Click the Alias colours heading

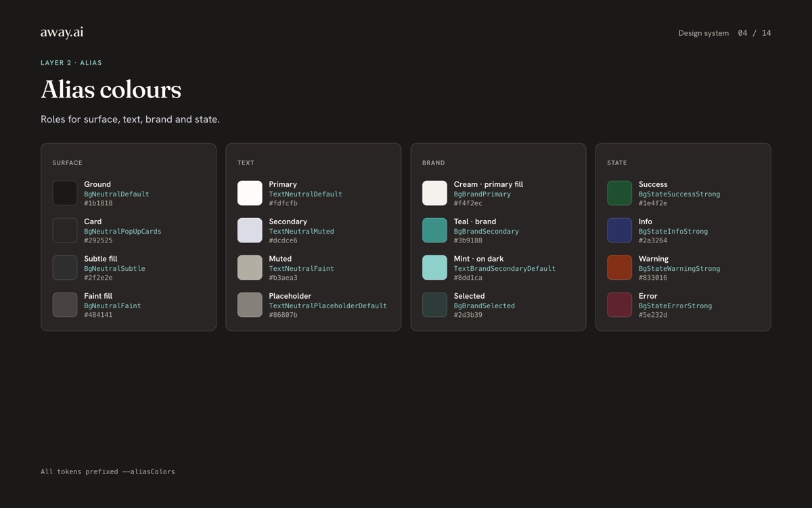coord(111,90)
